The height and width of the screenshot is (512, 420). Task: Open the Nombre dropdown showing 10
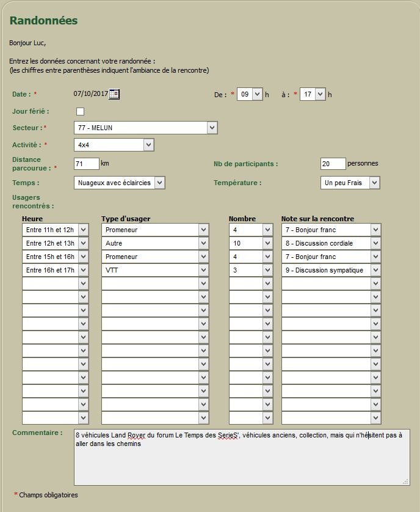[251, 243]
